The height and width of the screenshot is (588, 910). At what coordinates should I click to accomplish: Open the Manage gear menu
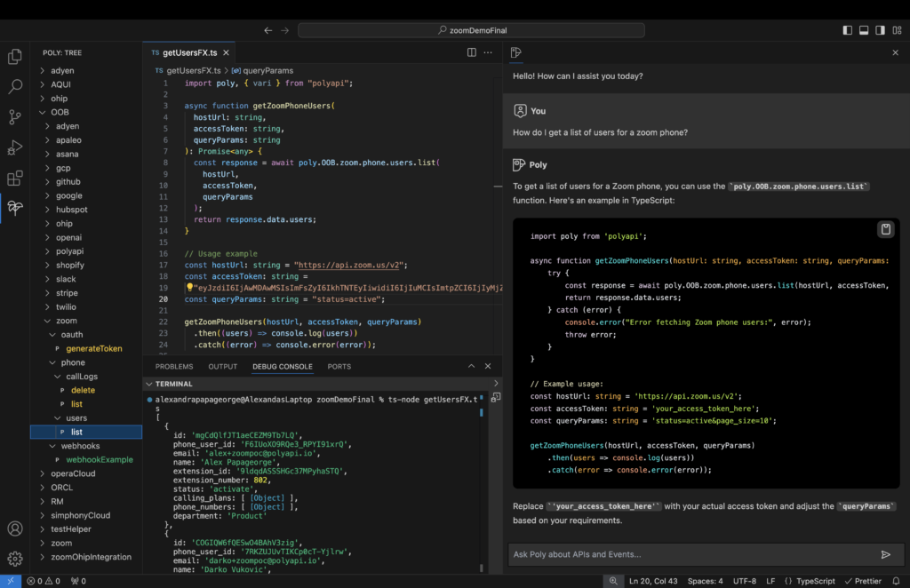pos(14,558)
